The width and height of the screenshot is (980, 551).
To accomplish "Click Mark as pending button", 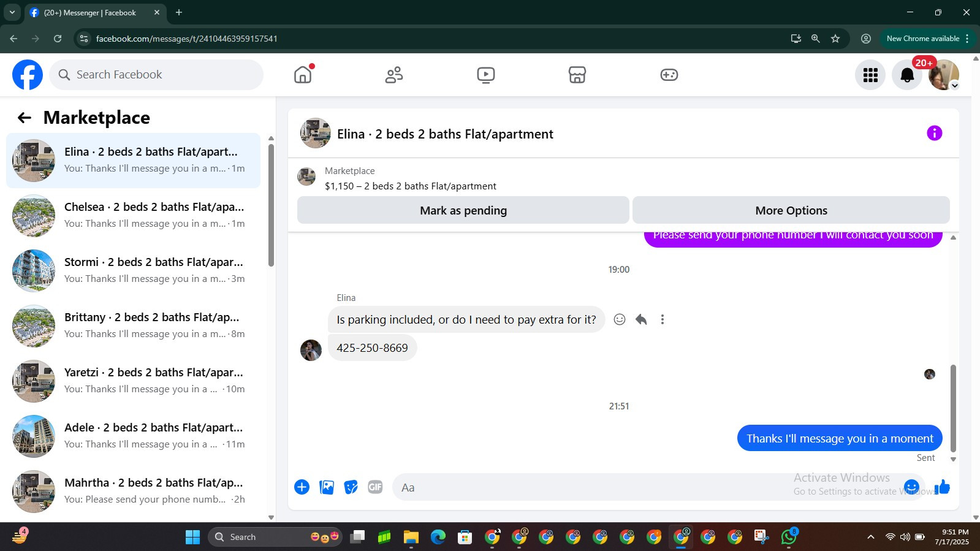I will click(463, 210).
